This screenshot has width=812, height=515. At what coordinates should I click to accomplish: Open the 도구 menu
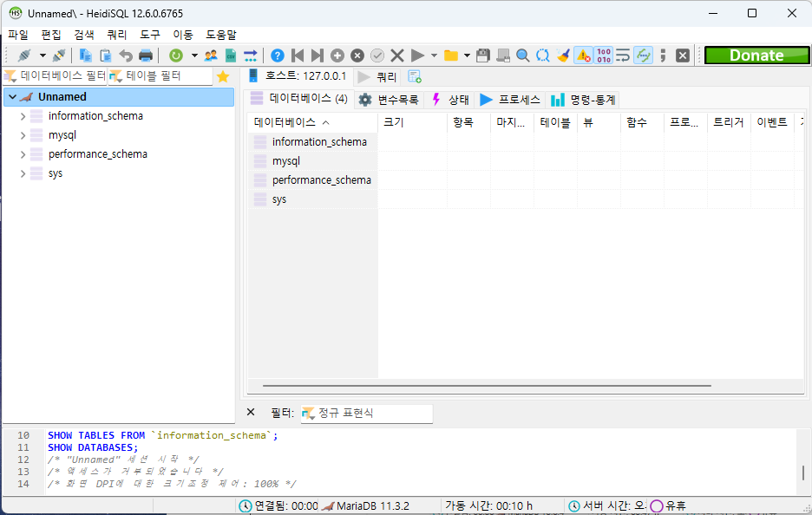[x=150, y=35]
